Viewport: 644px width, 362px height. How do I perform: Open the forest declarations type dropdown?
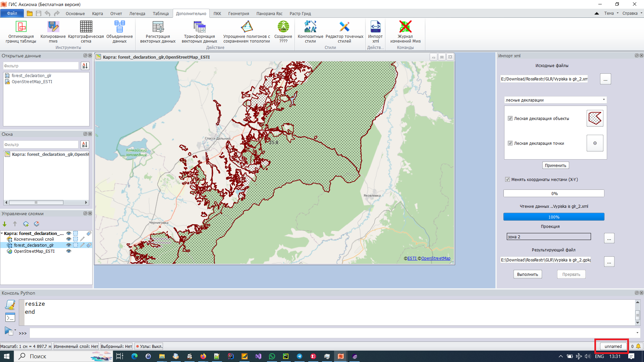click(x=555, y=100)
